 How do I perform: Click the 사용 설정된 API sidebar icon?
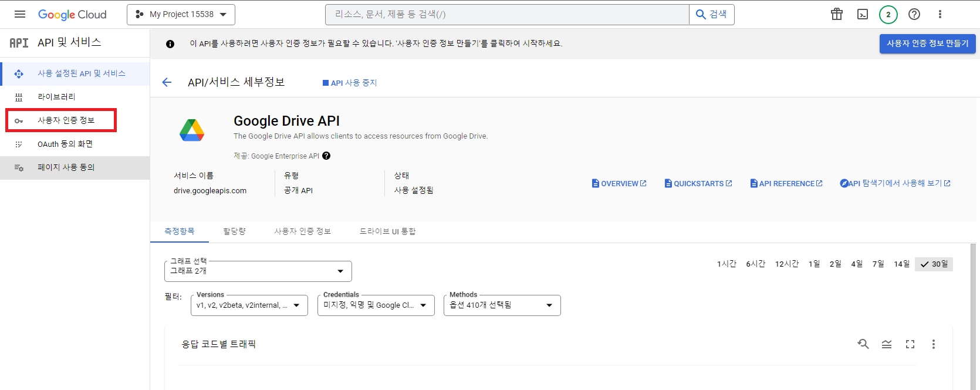pyautogui.click(x=19, y=73)
